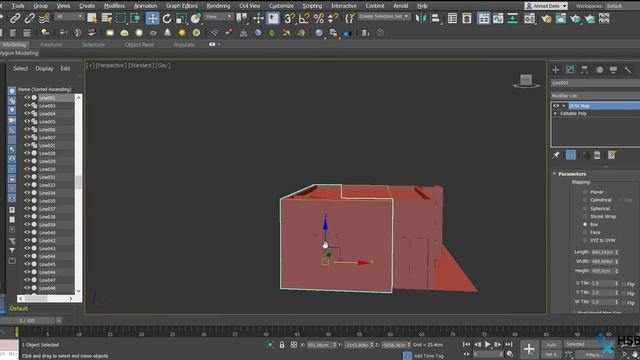This screenshot has height=360, width=640.
Task: Click the large Set Keys plus button
Action: click(529, 349)
